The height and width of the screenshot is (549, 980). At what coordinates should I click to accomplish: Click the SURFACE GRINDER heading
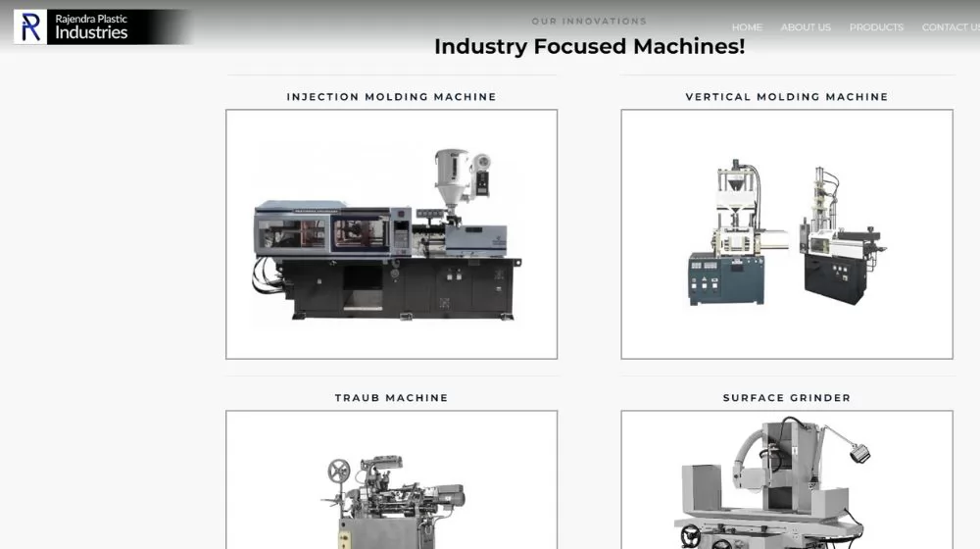click(787, 398)
